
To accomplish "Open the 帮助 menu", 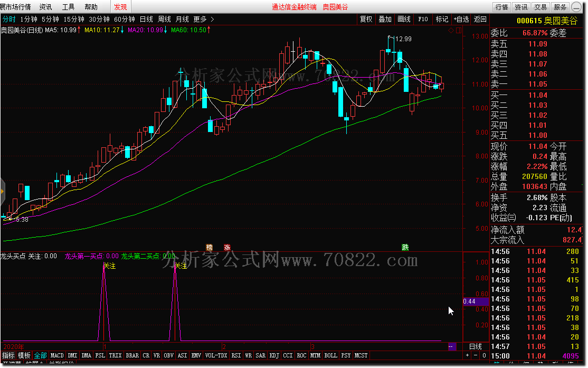I will click(91, 7).
